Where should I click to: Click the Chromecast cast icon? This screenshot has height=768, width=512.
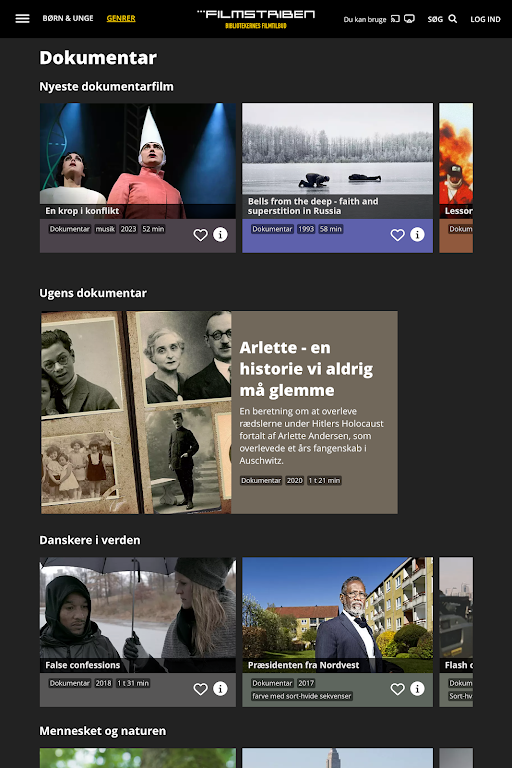coord(395,19)
